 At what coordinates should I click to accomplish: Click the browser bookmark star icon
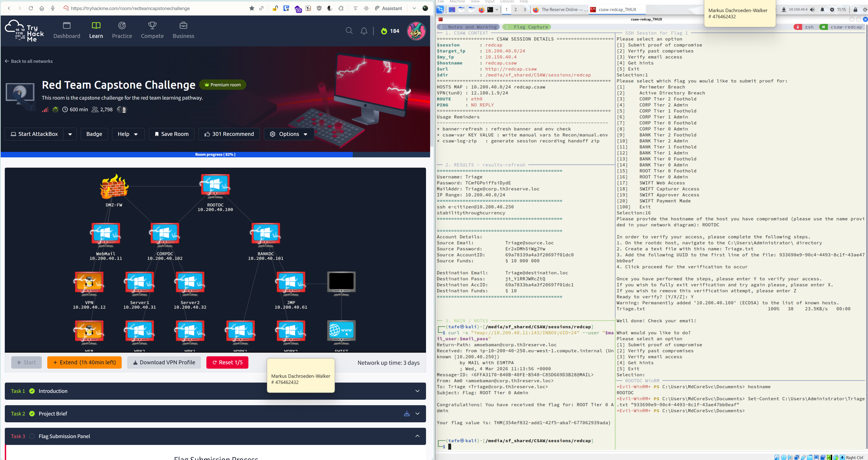[252, 8]
